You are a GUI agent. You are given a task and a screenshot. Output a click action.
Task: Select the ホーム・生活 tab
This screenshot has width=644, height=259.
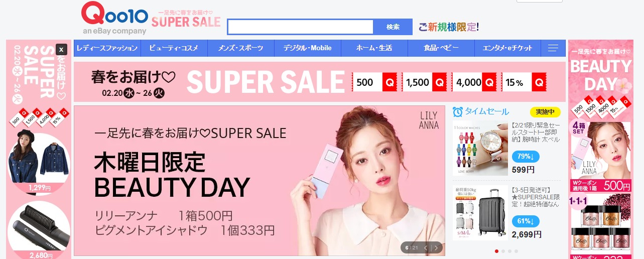[374, 48]
